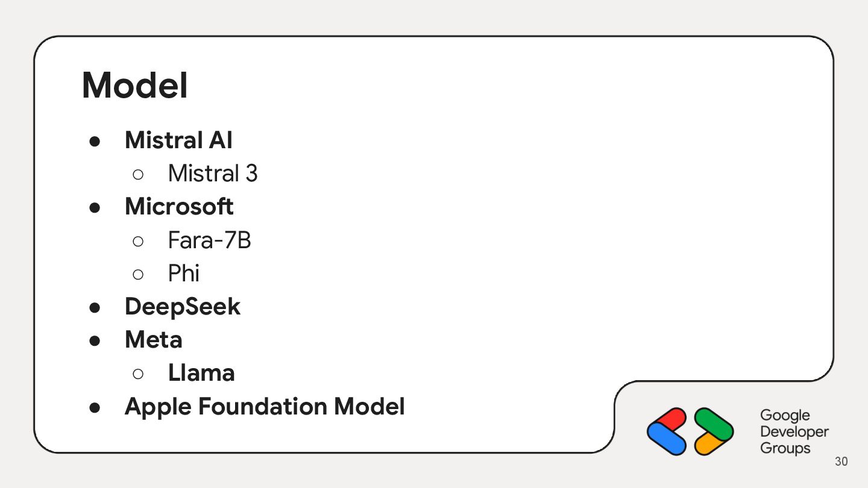Select the "Fara-7B" sub-item
Viewport: 868px width, 488px height.
coord(209,240)
